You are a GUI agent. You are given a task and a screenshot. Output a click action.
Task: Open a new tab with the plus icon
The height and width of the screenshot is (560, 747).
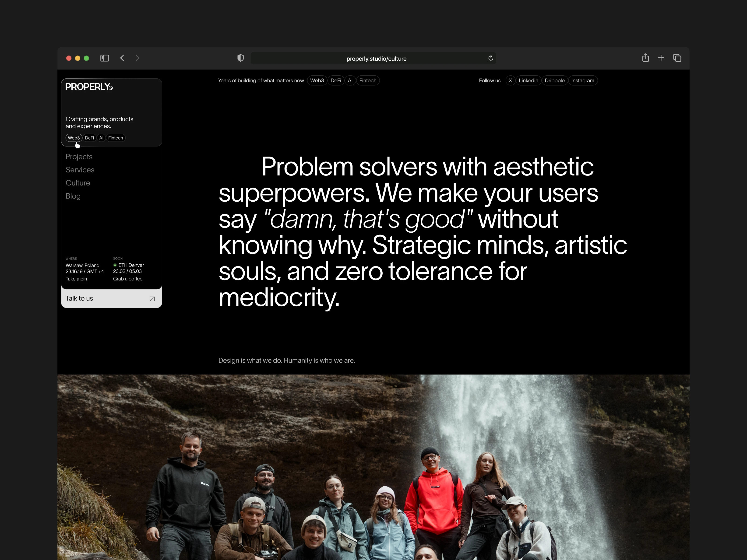point(661,58)
